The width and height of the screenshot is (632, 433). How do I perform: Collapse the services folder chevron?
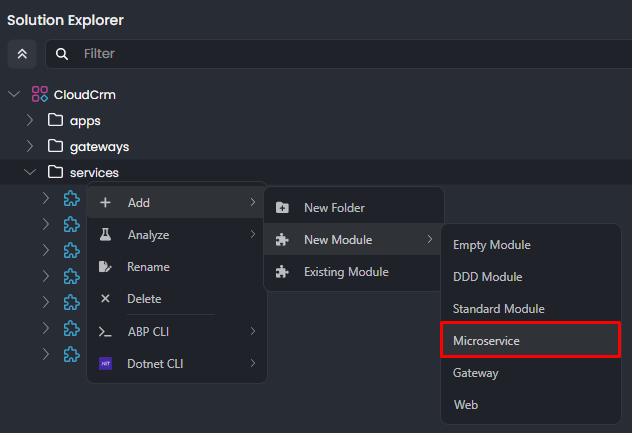30,172
